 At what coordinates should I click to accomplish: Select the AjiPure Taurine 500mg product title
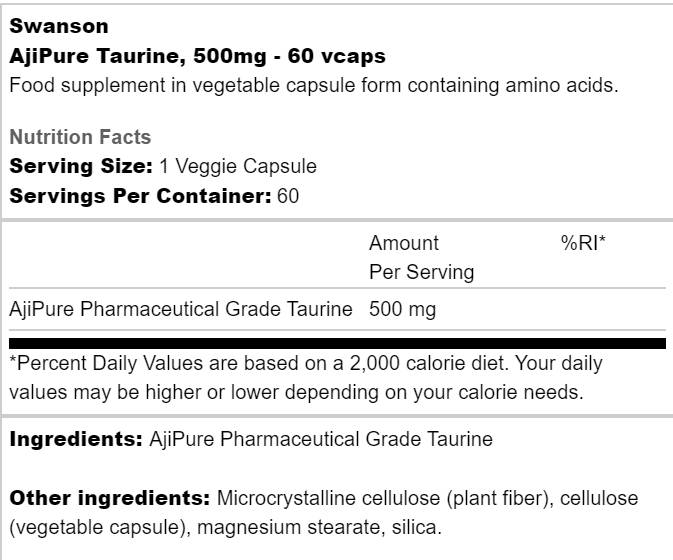[x=197, y=56]
